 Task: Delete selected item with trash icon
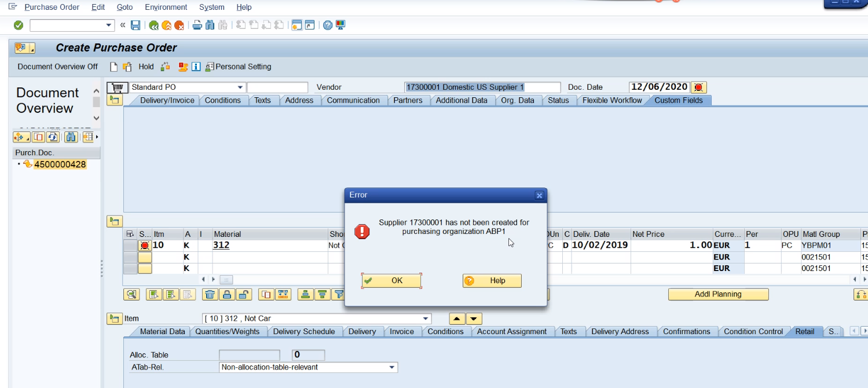click(211, 294)
